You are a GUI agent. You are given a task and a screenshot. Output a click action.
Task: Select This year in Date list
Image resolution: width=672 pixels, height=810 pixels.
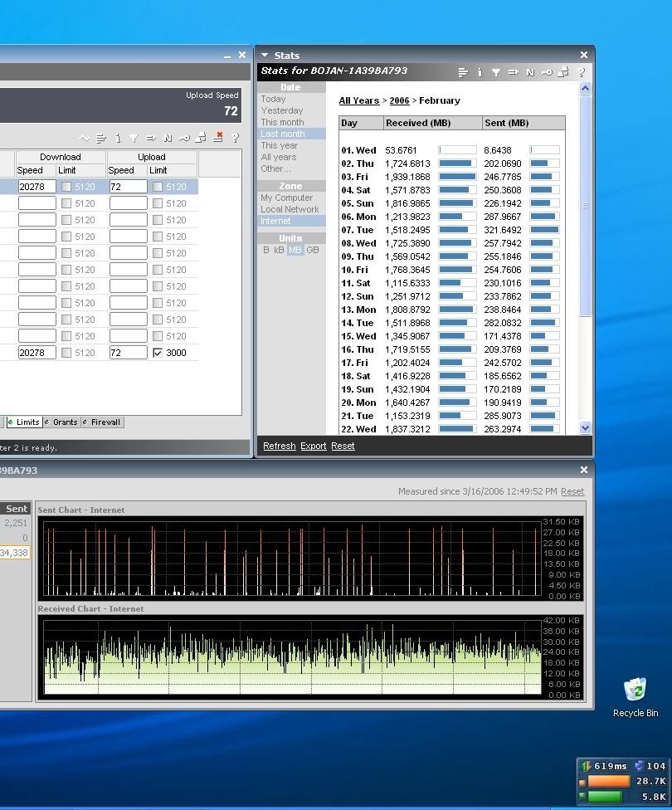(x=280, y=145)
